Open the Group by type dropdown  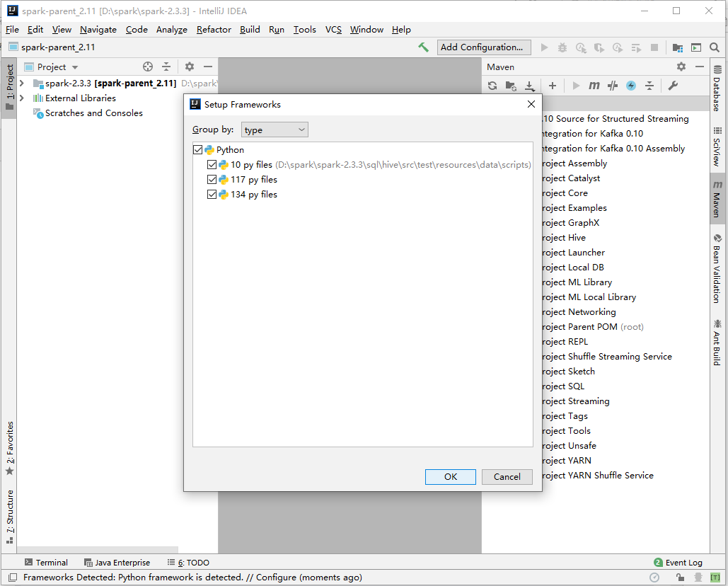tap(275, 130)
